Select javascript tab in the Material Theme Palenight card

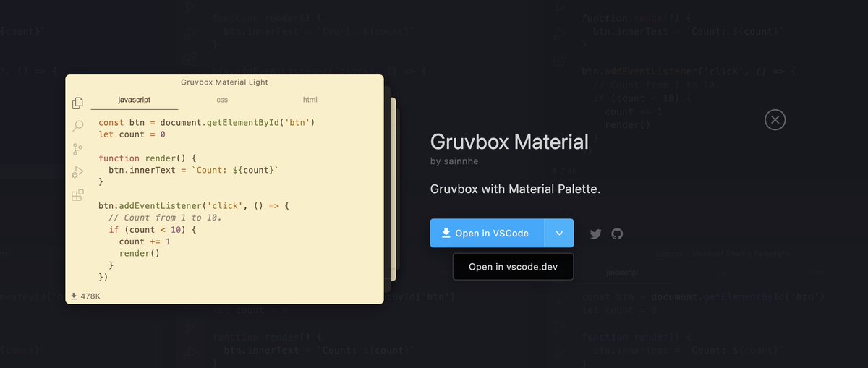click(x=622, y=273)
